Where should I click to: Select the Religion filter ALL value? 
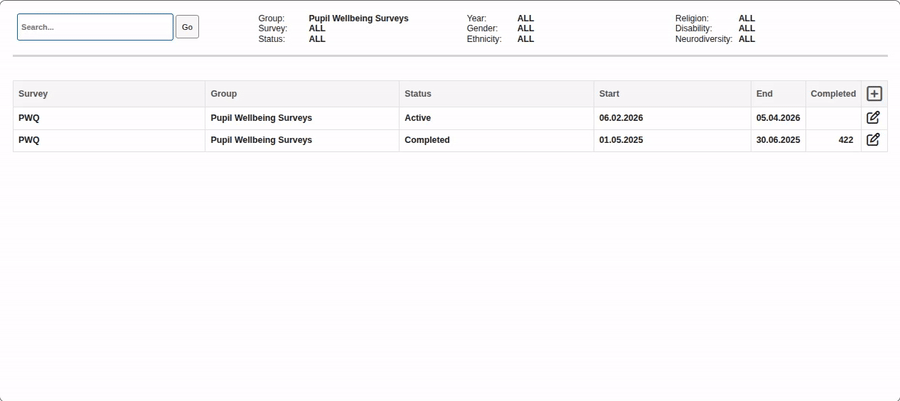[x=747, y=18]
